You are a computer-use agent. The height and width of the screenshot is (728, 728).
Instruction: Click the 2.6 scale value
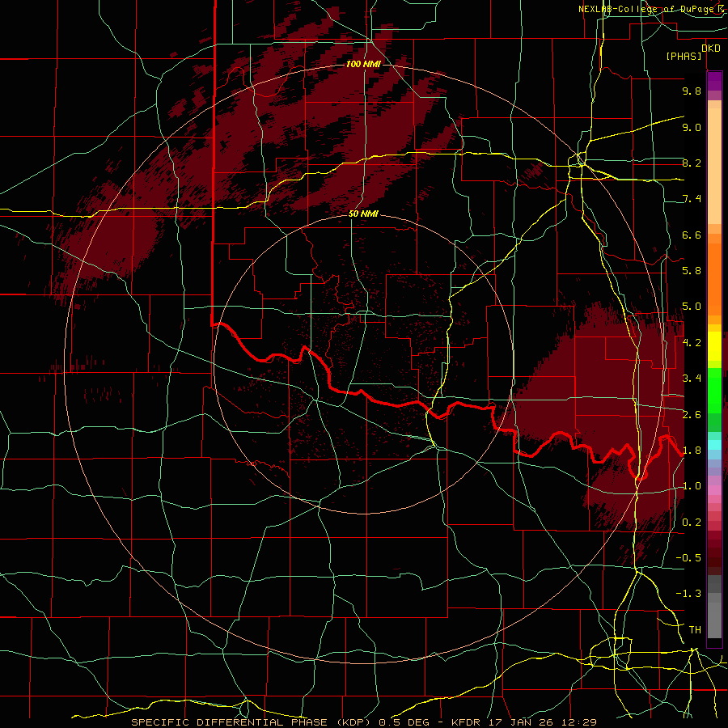pos(692,415)
